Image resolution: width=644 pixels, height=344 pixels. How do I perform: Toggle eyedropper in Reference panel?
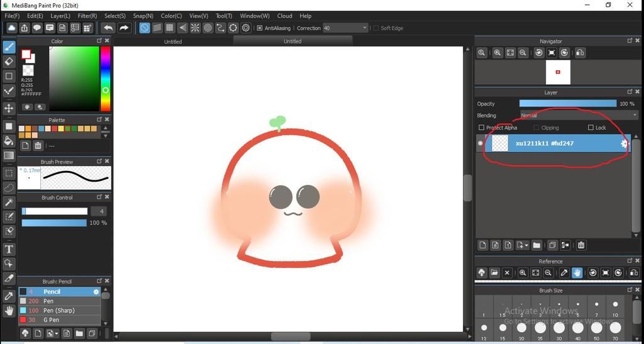coord(564,272)
